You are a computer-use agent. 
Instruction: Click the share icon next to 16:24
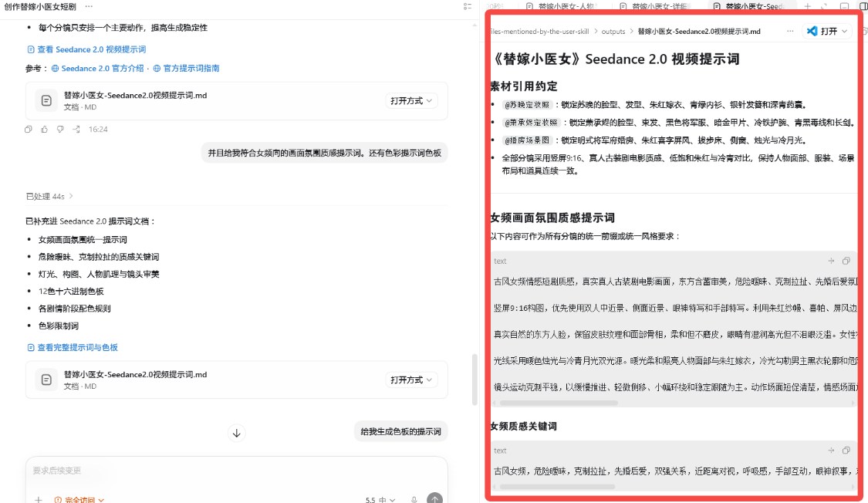coord(76,130)
